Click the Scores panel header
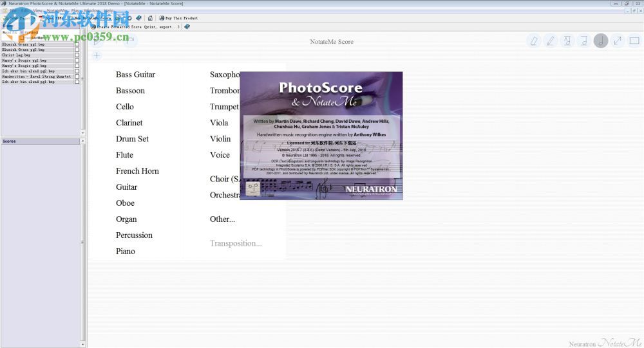644x348 pixels. 40,141
